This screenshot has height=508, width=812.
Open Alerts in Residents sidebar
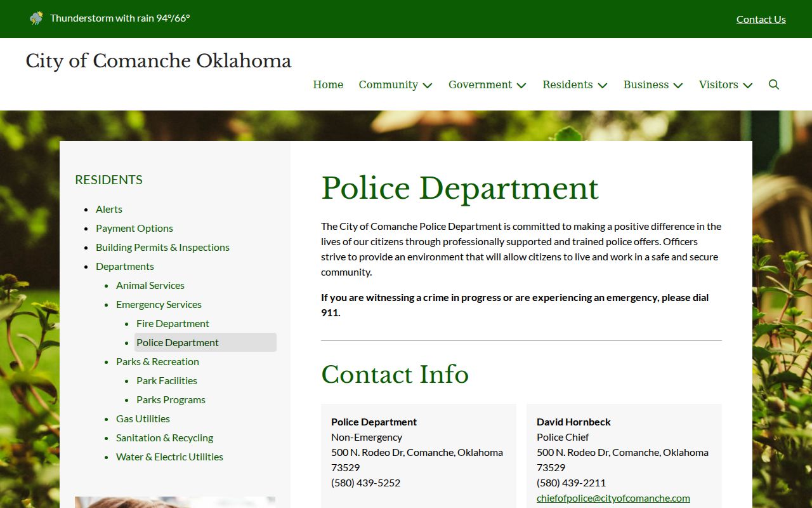(x=109, y=209)
